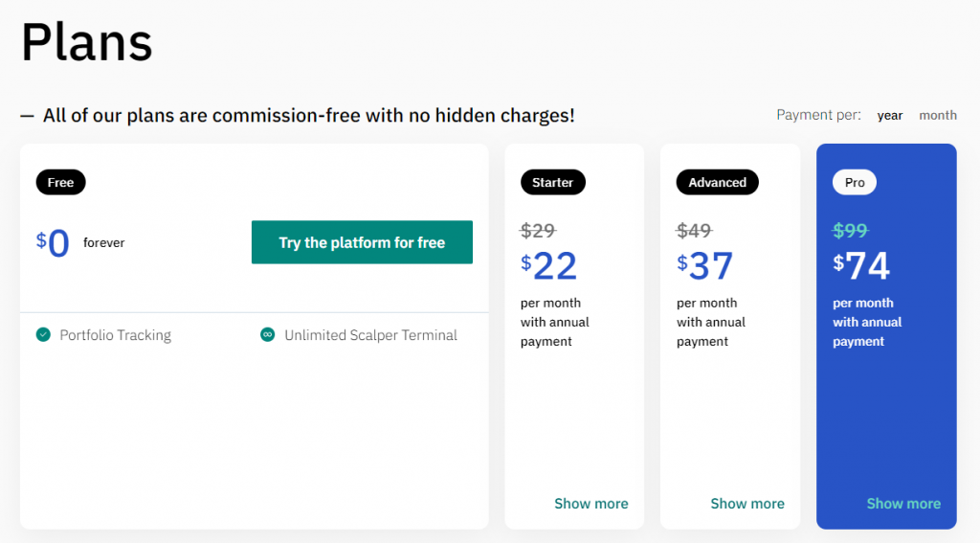Click the Unlimited Scalper Terminal feature label
980x543 pixels.
(x=370, y=335)
